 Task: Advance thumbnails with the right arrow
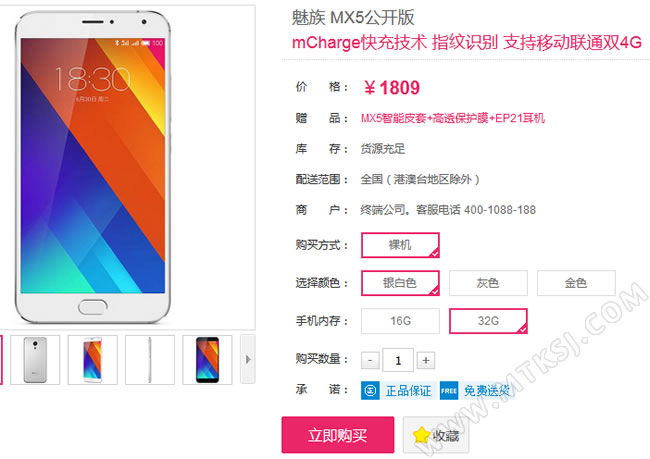(x=248, y=359)
